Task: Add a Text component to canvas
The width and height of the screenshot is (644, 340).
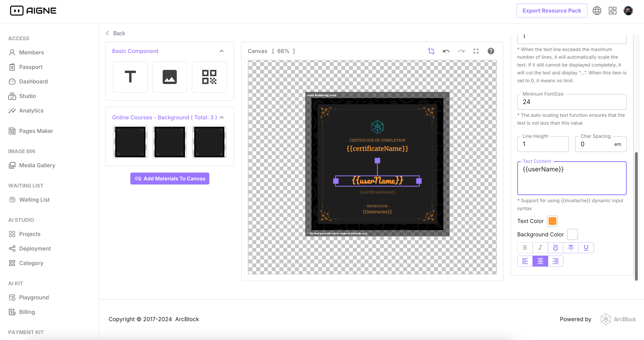Action: click(x=130, y=77)
